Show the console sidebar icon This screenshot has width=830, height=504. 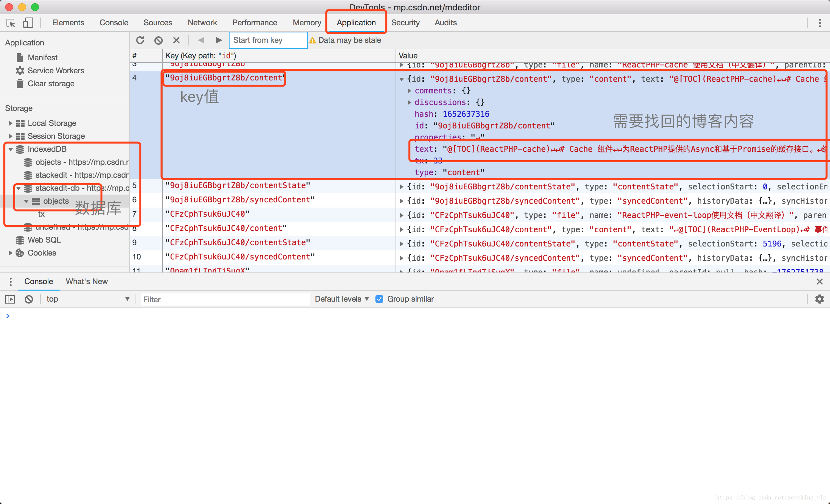(x=10, y=299)
